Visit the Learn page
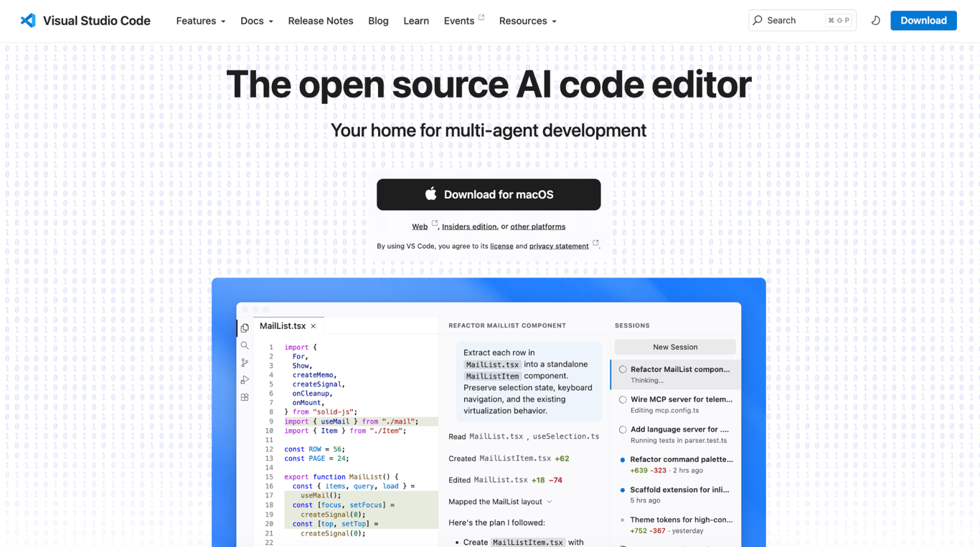The image size is (980, 547). 416,21
